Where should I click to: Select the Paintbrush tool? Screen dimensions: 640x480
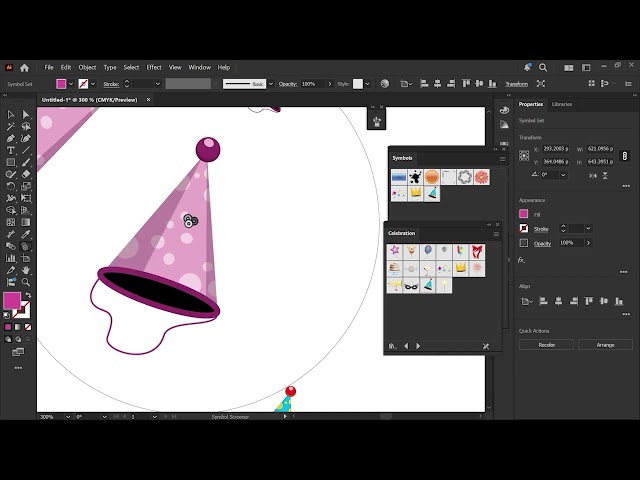[26, 162]
